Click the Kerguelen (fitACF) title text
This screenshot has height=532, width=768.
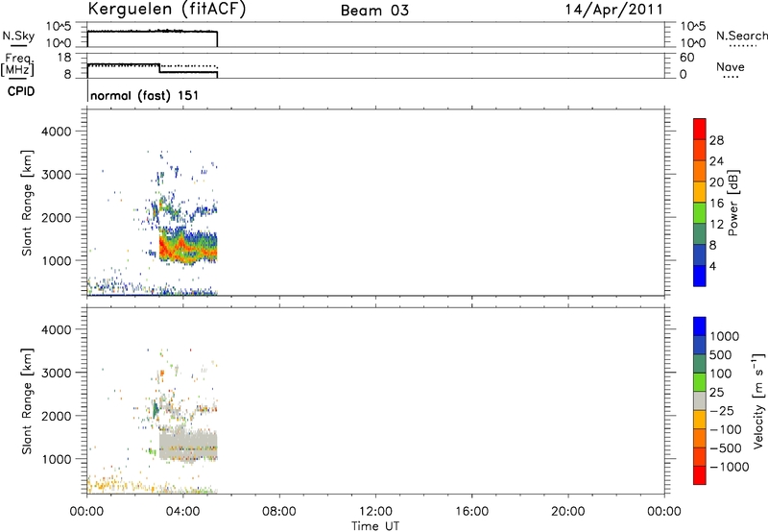[166, 10]
